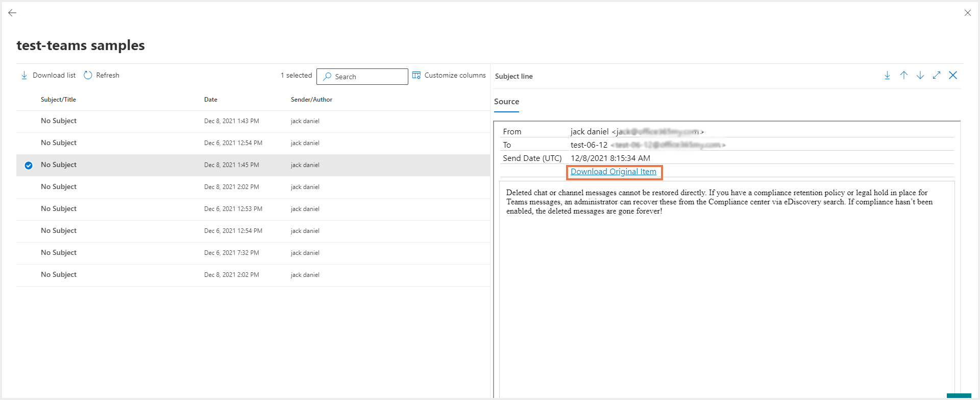The width and height of the screenshot is (980, 400).
Task: Open Customize columns panel
Action: tap(449, 75)
